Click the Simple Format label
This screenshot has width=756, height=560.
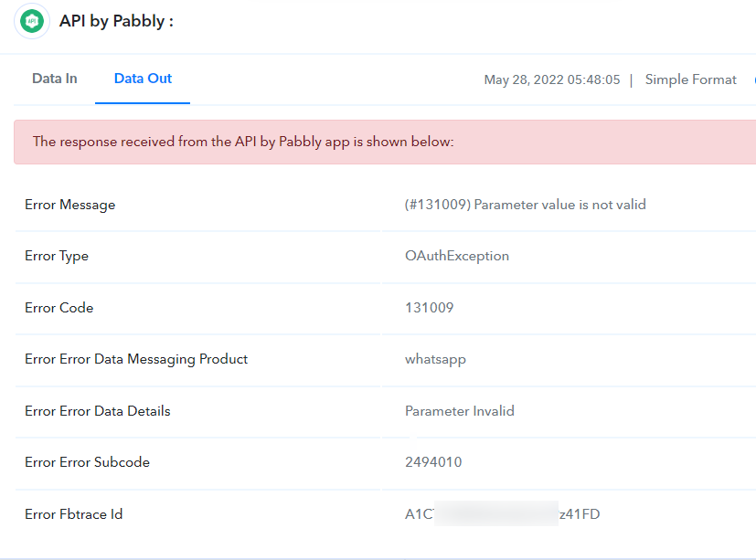tap(690, 79)
